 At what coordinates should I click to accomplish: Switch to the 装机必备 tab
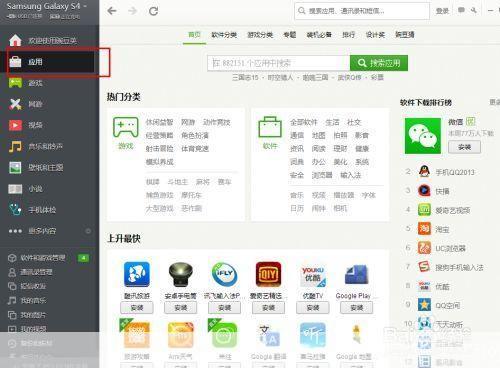[319, 34]
